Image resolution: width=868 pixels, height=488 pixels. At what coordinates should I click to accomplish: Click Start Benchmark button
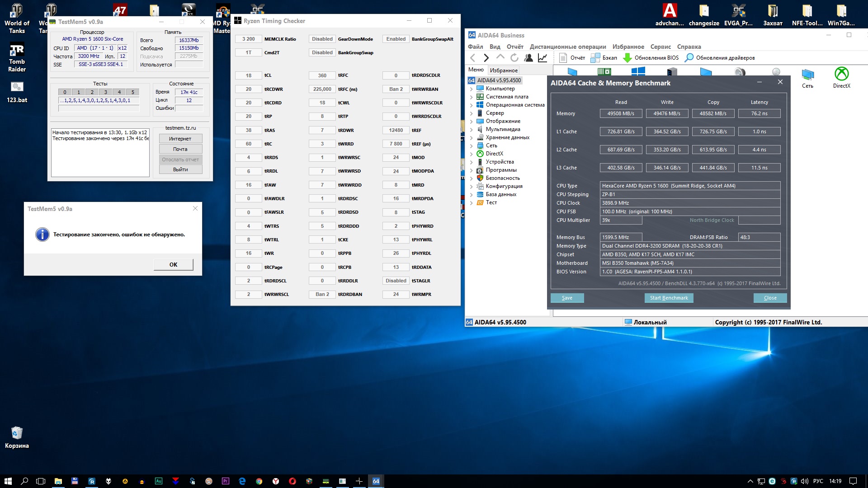[x=669, y=298]
